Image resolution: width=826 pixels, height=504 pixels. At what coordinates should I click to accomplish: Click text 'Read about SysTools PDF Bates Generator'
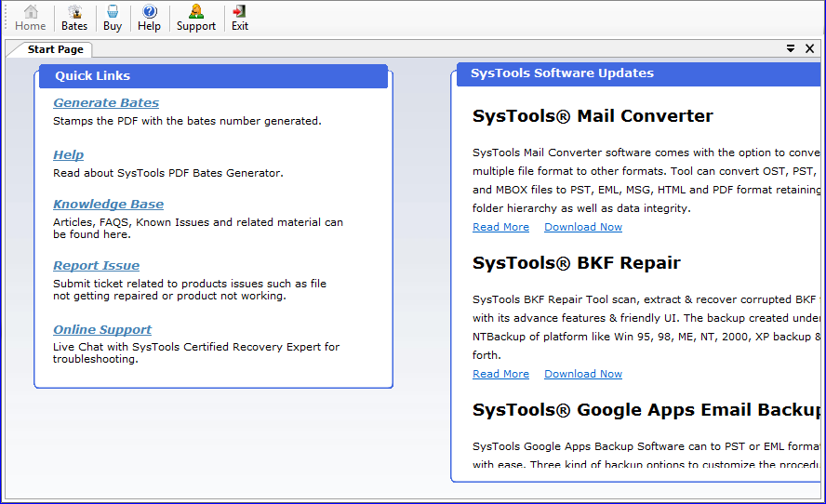tap(167, 173)
